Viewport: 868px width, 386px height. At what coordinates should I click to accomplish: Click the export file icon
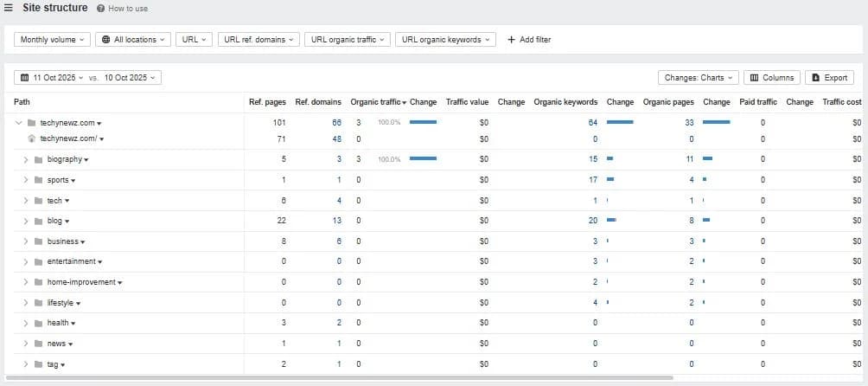[x=815, y=78]
